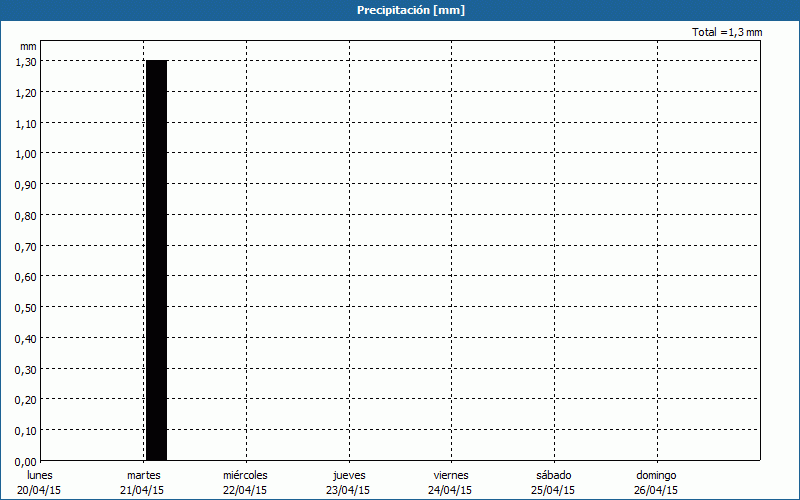The image size is (800, 500).
Task: Select the Total =1,3 mm label
Action: pyautogui.click(x=727, y=33)
